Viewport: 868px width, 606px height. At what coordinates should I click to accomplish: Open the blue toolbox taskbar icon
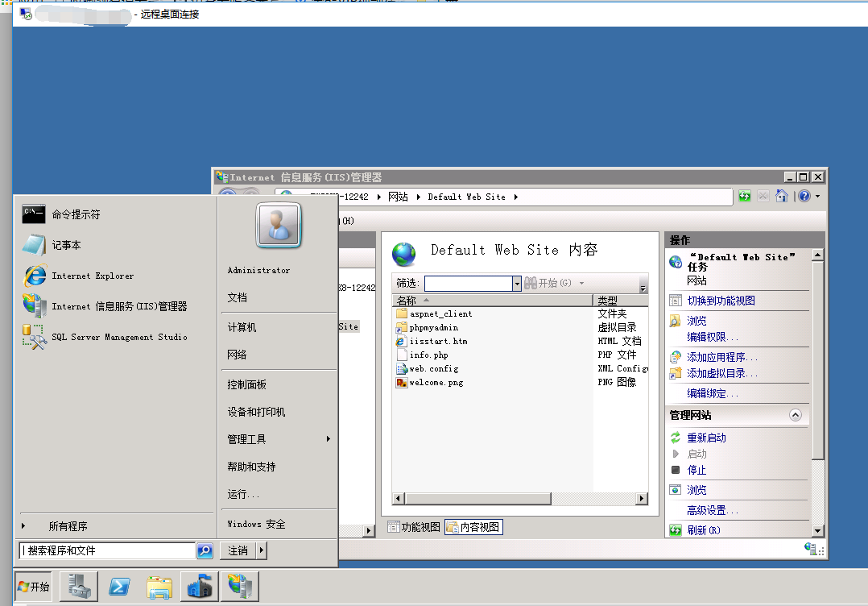pos(200,587)
